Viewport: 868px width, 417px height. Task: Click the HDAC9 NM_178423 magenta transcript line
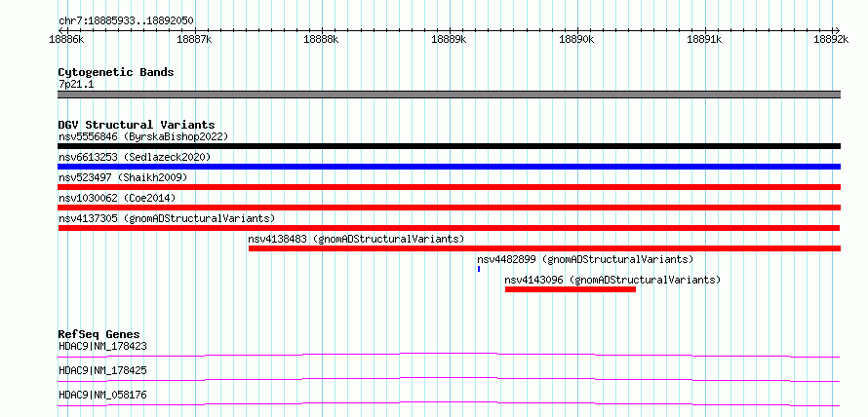click(x=449, y=355)
